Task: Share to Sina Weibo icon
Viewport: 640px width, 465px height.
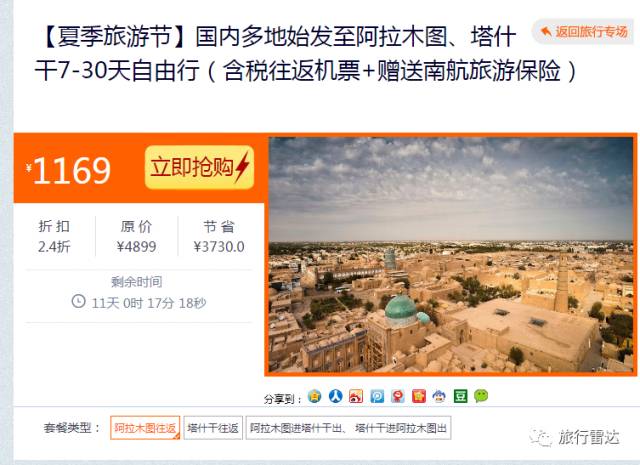Action: [356, 396]
